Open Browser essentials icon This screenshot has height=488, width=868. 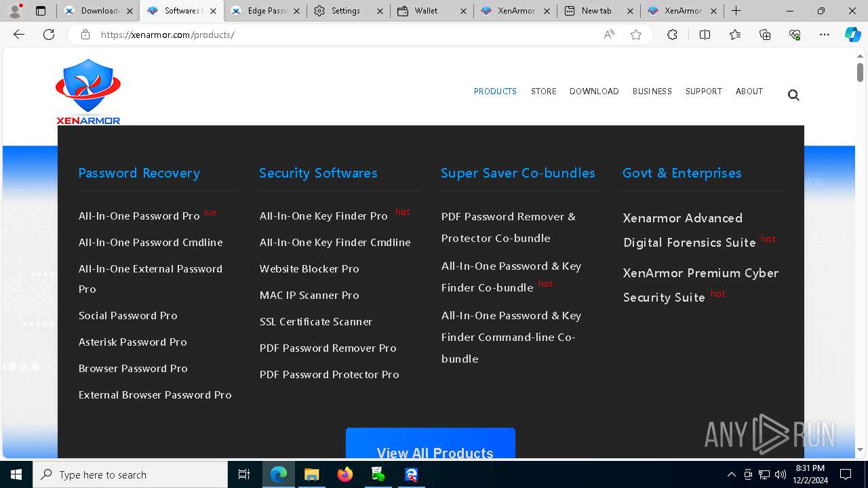[x=795, y=35]
